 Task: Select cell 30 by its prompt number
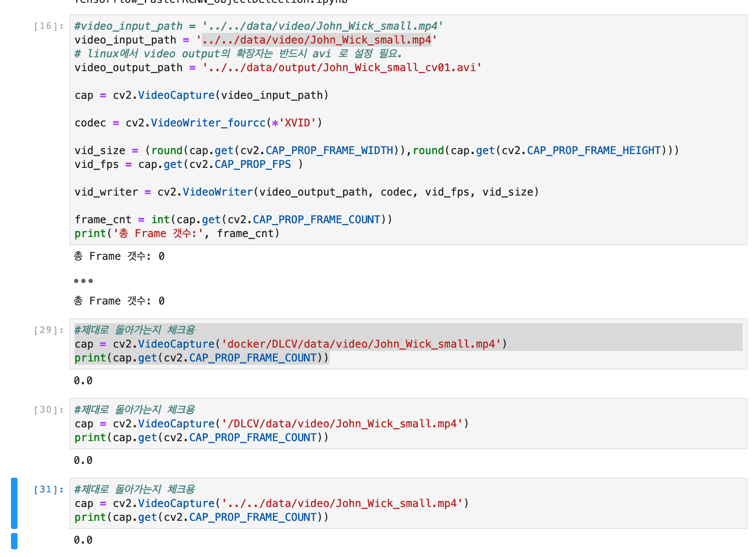click(49, 410)
